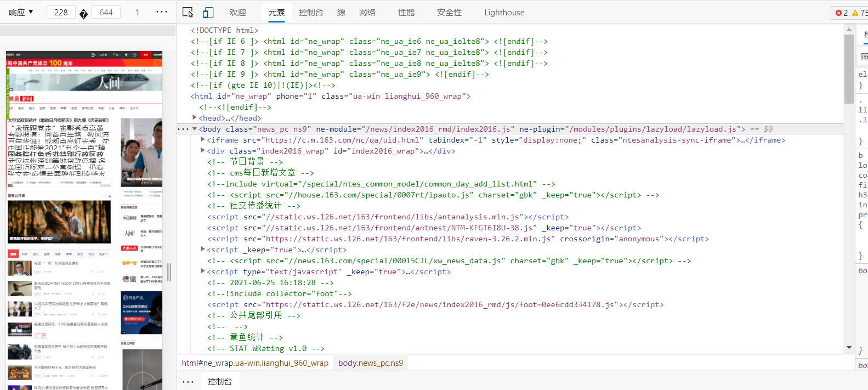Screen dimensions: 868x390
Task: Open the c.m.163.com uid.html iframe link
Action: point(343,140)
